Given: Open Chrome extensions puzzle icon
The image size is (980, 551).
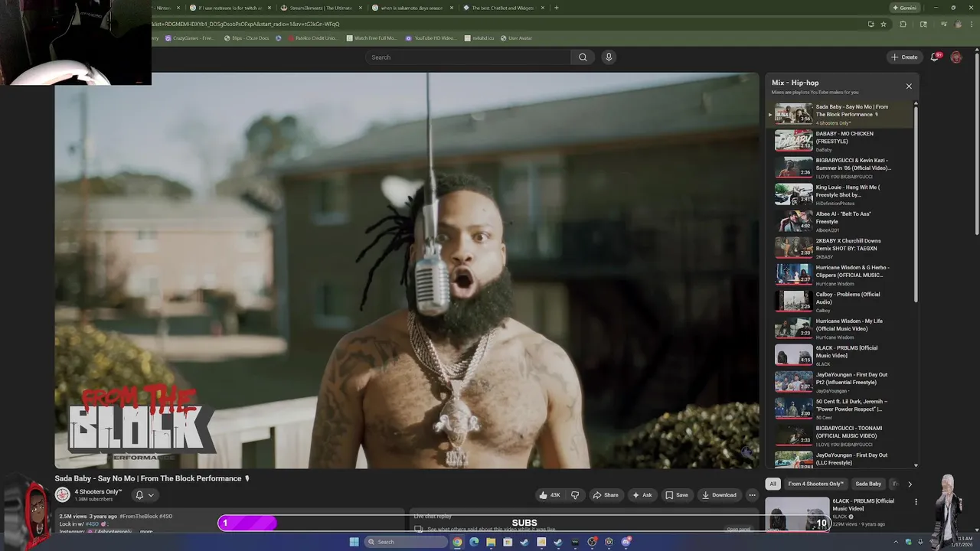Looking at the screenshot, I should click(903, 24).
